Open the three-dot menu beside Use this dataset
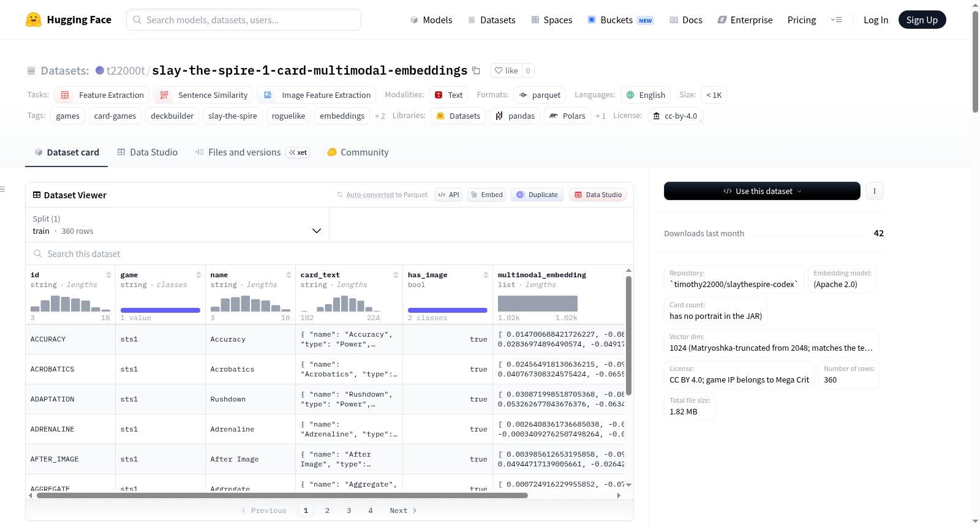Screen dimensions: 980x527 pos(875,191)
